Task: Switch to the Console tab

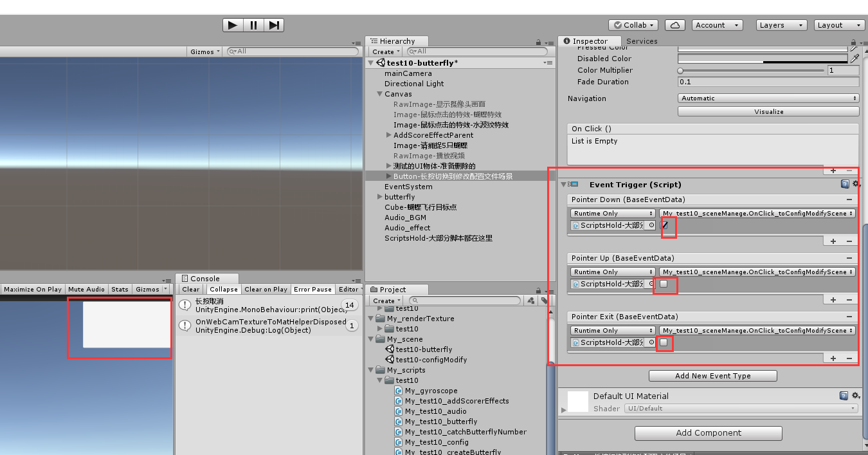Action: coord(206,278)
